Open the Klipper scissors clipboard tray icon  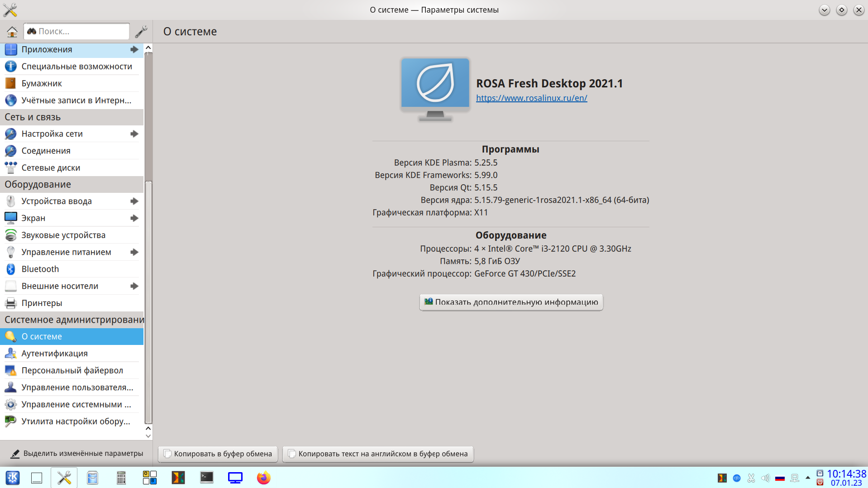tap(751, 478)
